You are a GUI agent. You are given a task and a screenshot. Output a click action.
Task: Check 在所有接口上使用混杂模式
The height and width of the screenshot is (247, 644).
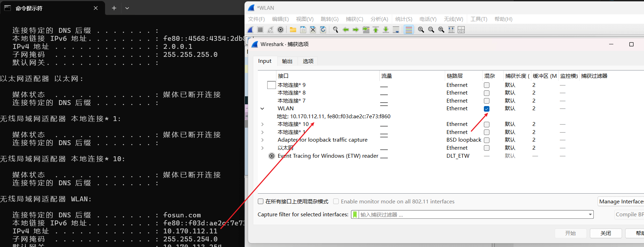[x=261, y=201]
